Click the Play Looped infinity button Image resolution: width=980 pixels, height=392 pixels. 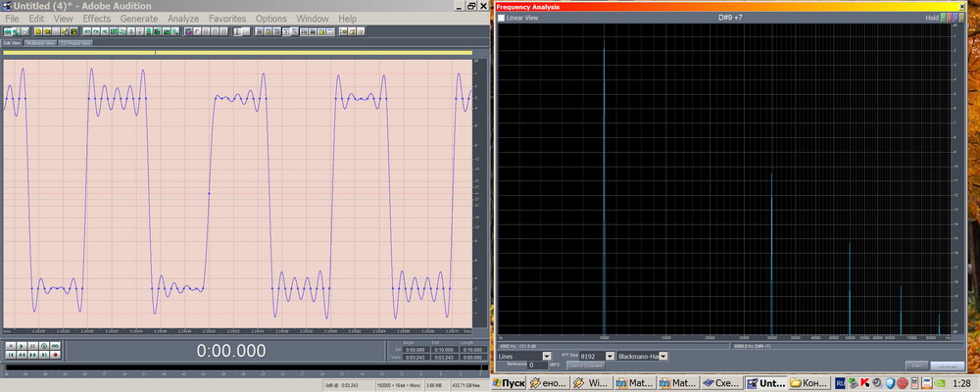click(55, 346)
